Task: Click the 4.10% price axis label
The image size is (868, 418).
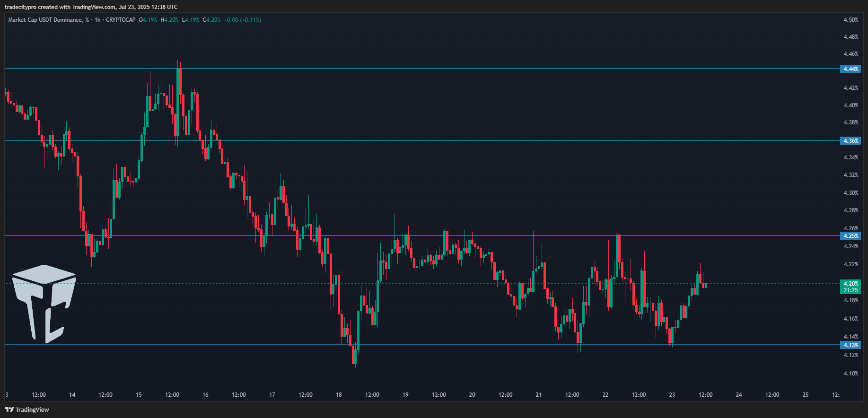Action: coord(851,374)
